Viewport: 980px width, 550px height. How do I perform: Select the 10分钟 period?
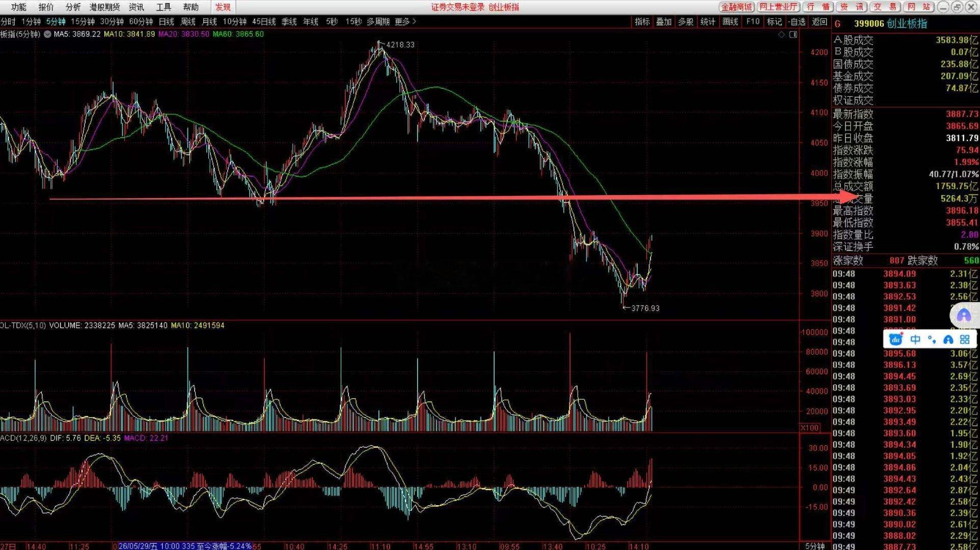tap(234, 22)
